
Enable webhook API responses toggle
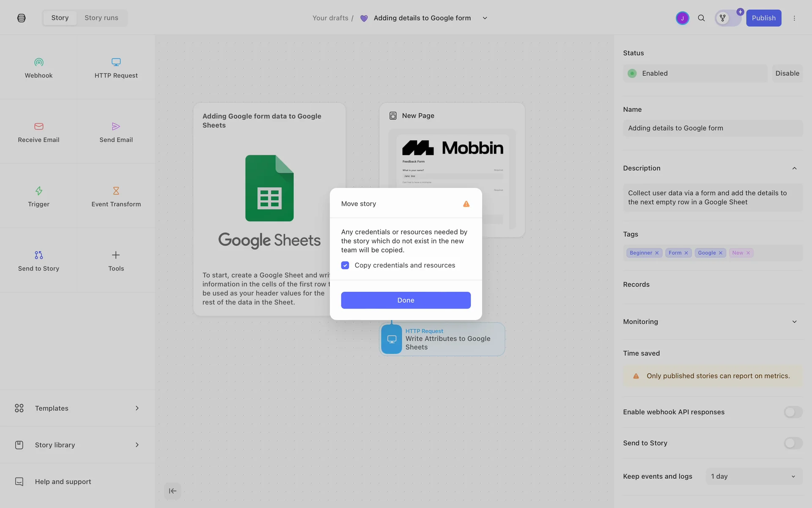793,412
